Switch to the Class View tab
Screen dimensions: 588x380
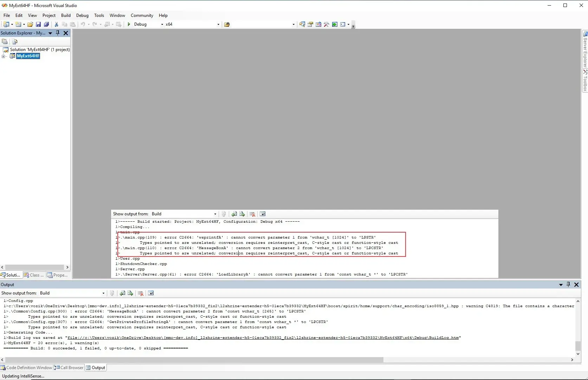34,275
